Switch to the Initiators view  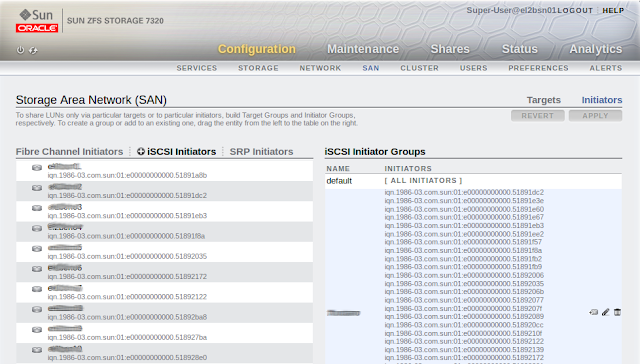point(602,100)
